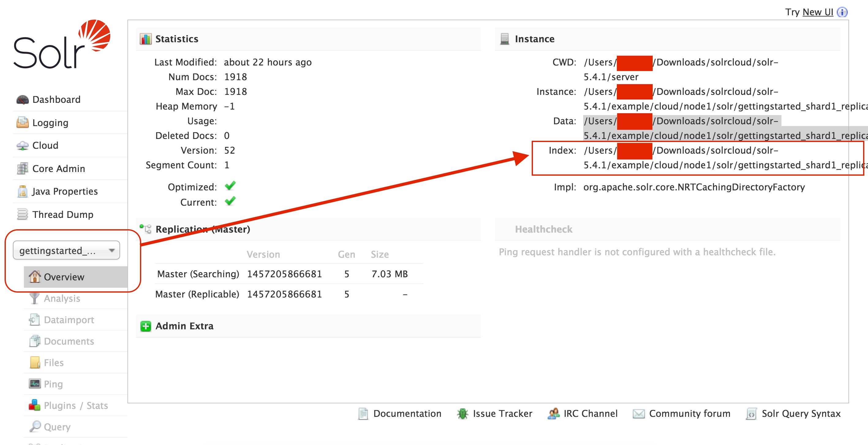Image resolution: width=868 pixels, height=445 pixels.
Task: Open the Java Properties jar icon
Action: coord(22,191)
